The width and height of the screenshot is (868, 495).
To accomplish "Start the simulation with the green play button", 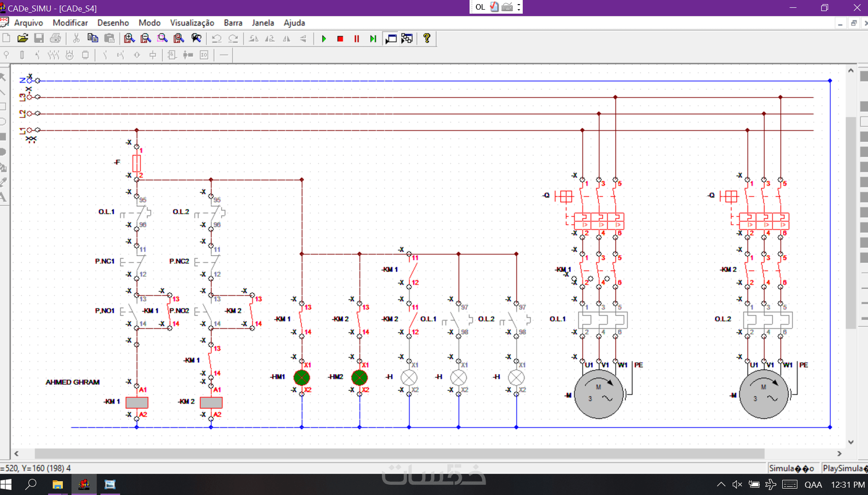I will 324,39.
